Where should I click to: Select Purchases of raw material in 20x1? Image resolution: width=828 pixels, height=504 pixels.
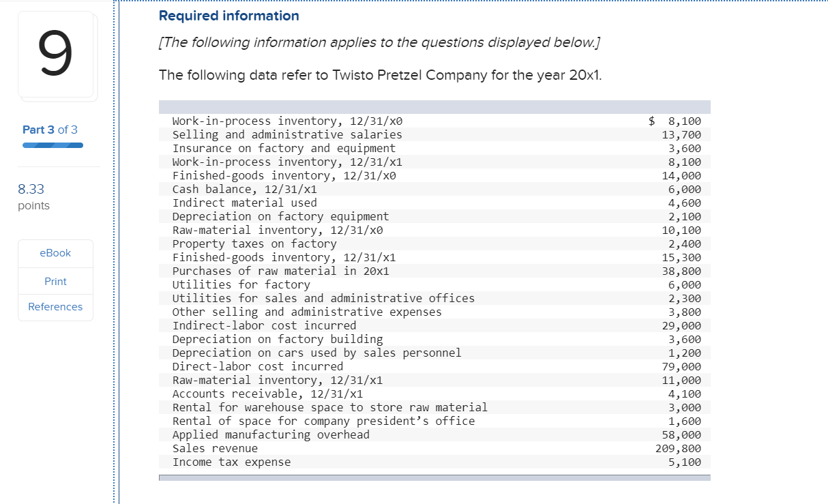(280, 271)
